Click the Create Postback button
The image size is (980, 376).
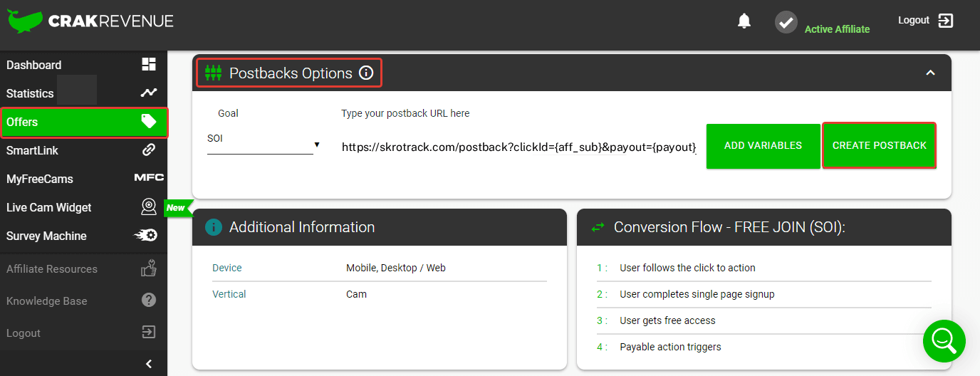[x=880, y=145]
